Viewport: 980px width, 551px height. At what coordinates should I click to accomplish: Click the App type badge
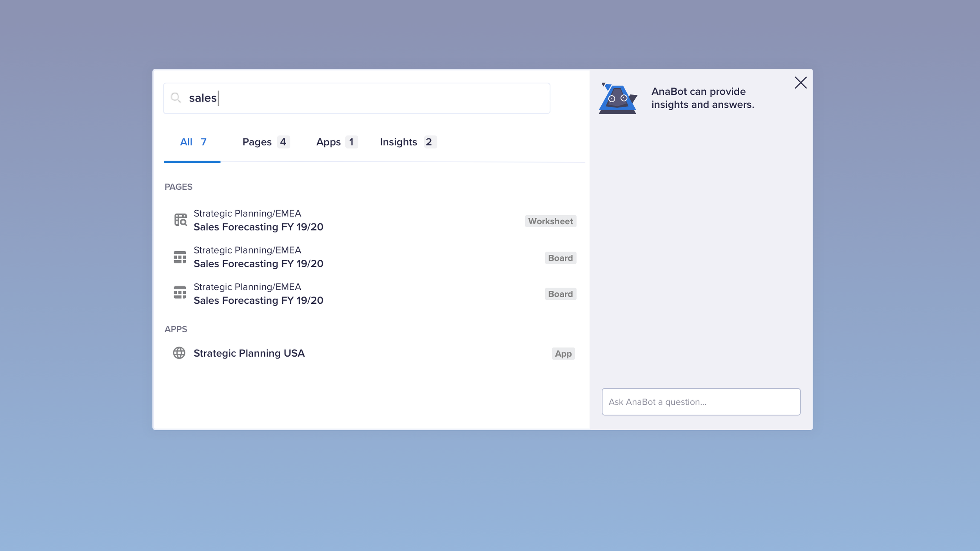click(x=563, y=354)
